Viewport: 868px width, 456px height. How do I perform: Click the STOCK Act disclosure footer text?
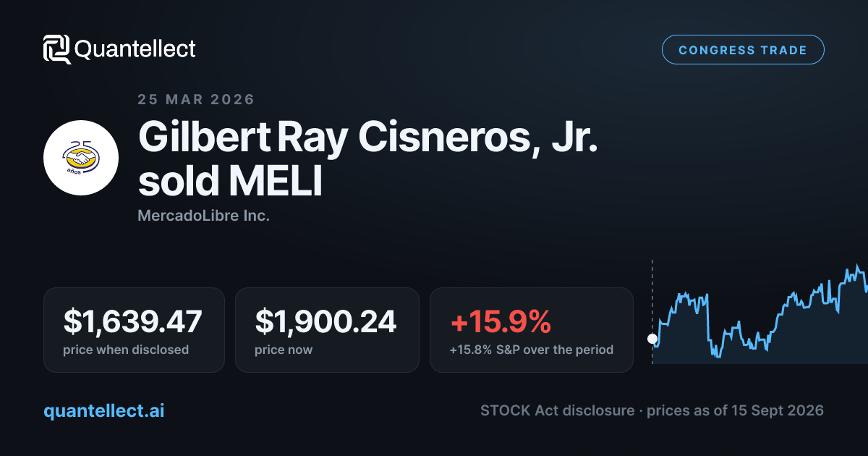(x=558, y=410)
